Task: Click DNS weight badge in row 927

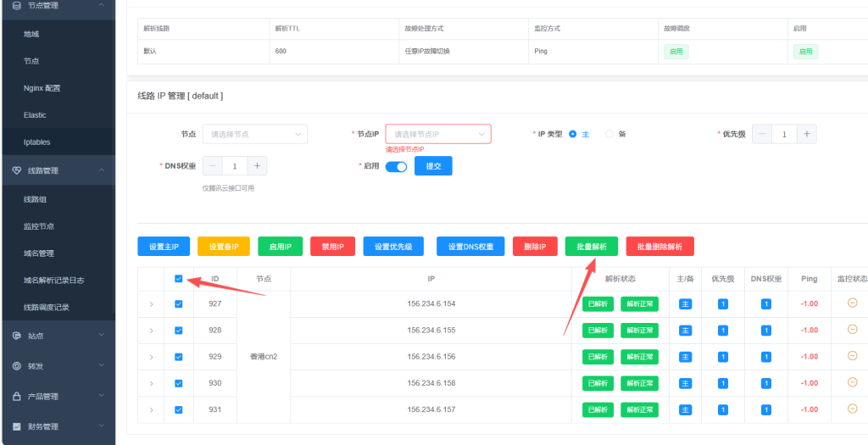Action: click(x=766, y=303)
